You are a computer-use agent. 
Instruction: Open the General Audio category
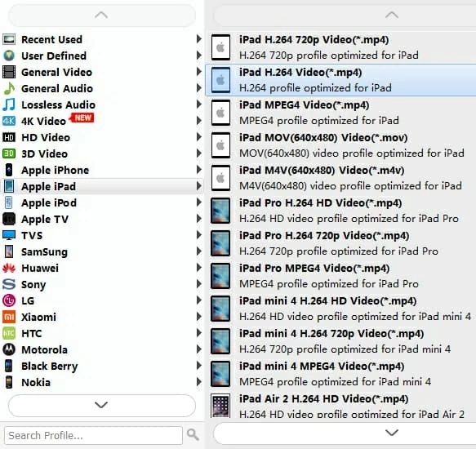(x=102, y=89)
